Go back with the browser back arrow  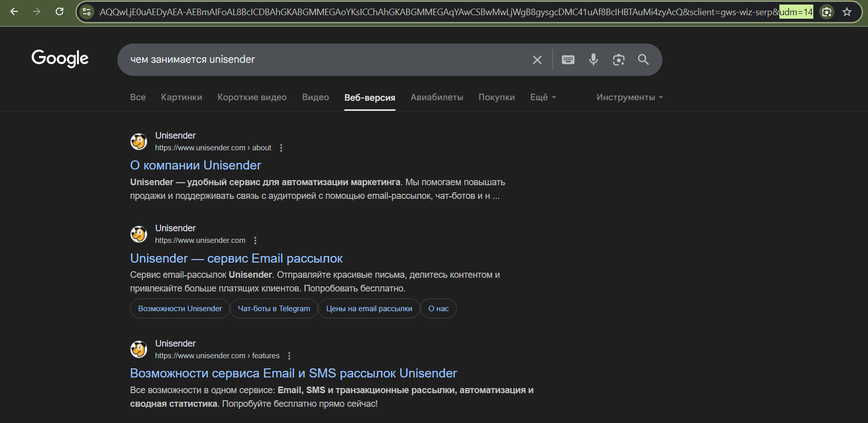point(14,11)
